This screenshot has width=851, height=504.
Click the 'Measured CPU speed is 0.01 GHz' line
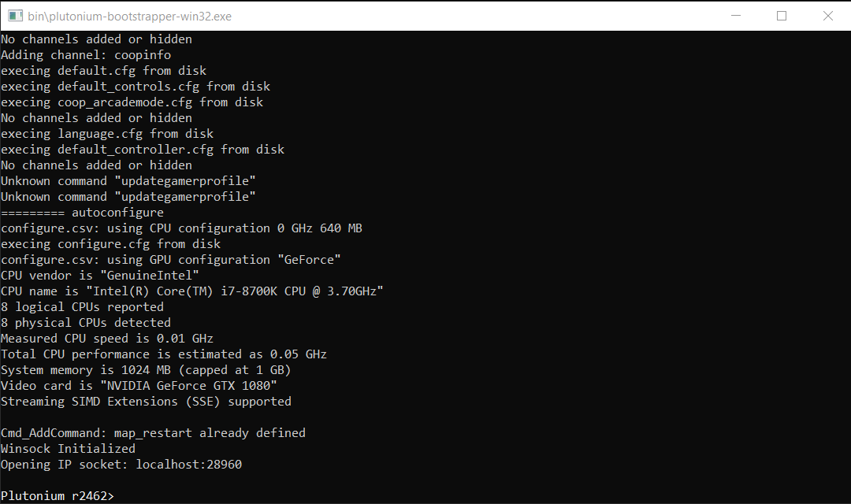coord(107,339)
